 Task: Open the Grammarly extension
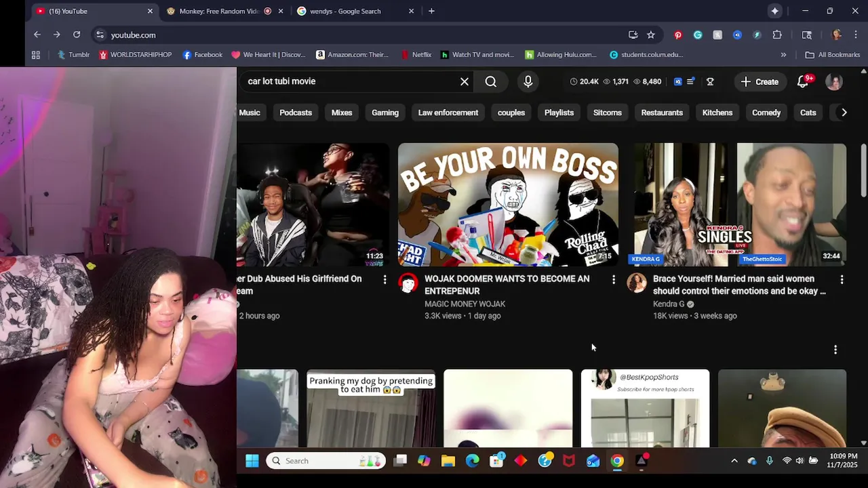(x=698, y=35)
